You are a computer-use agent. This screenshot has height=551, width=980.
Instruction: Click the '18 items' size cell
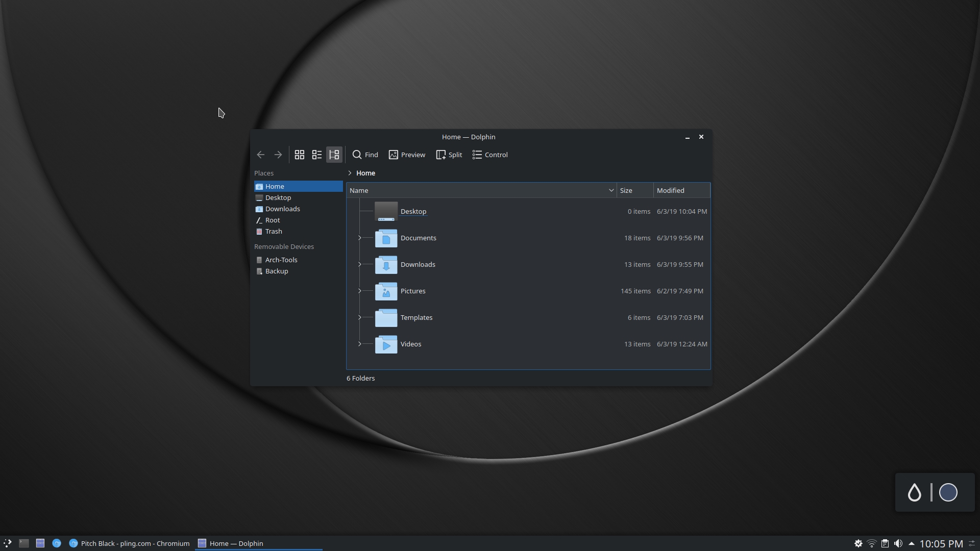coord(638,238)
